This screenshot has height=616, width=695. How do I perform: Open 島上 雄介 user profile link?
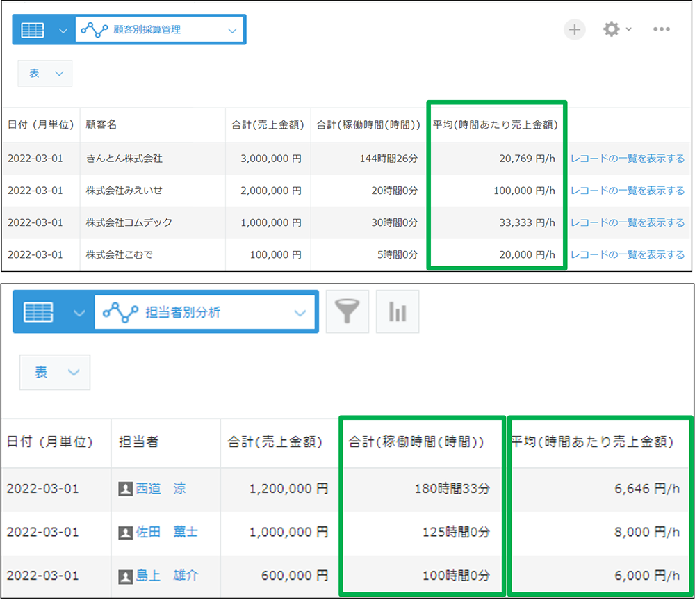167,576
